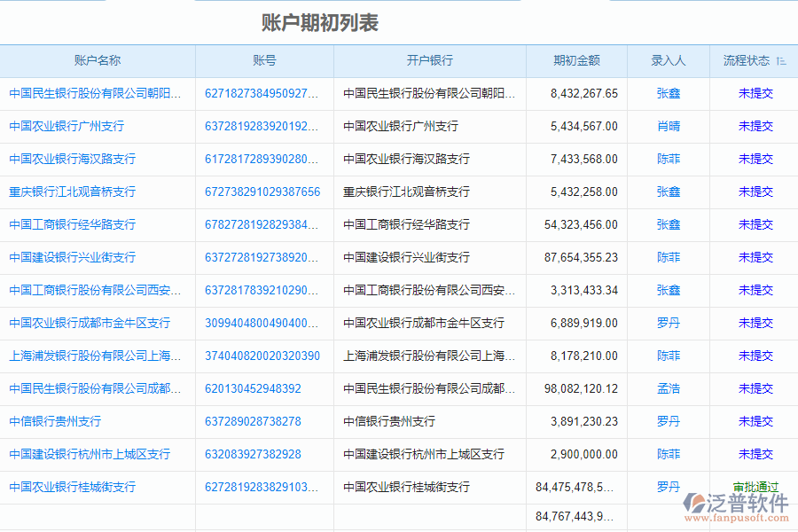Screen dimensions: 798x532
Task: Click 陈菲 in the 中国农业银行海汊路支行 row
Action: pyautogui.click(x=667, y=159)
